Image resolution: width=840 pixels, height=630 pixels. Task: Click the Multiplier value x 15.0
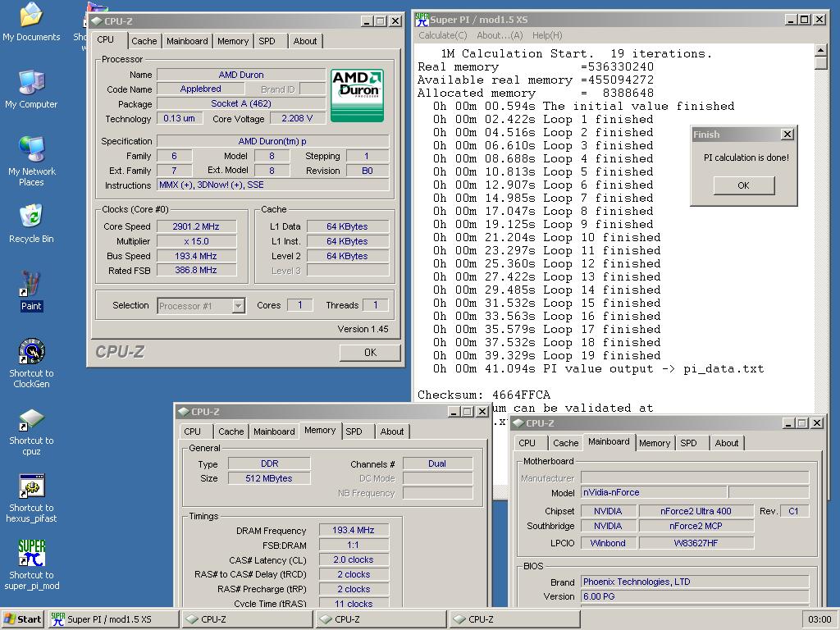coord(196,242)
